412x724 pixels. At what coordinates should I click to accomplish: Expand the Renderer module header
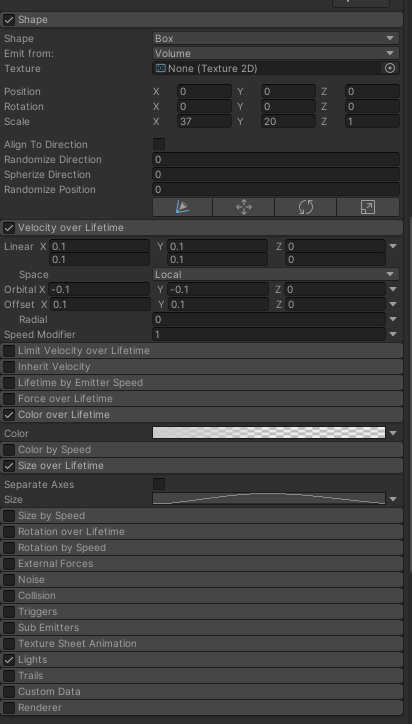(201, 707)
